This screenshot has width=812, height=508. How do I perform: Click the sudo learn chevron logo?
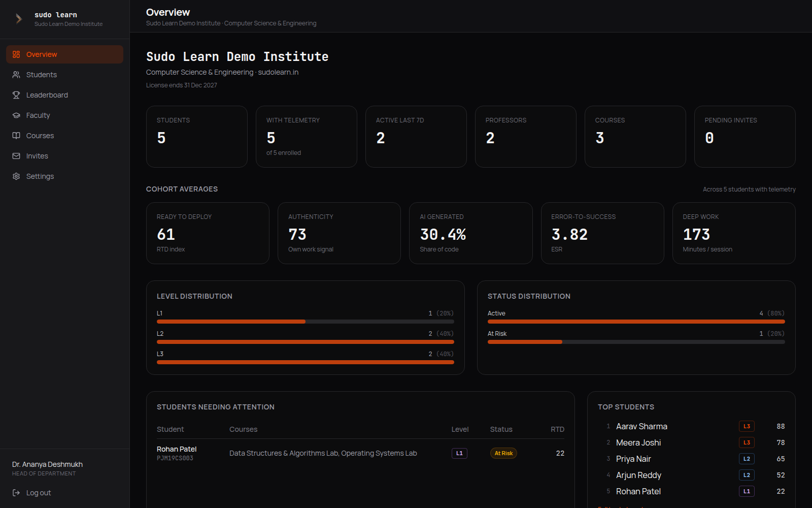(19, 19)
